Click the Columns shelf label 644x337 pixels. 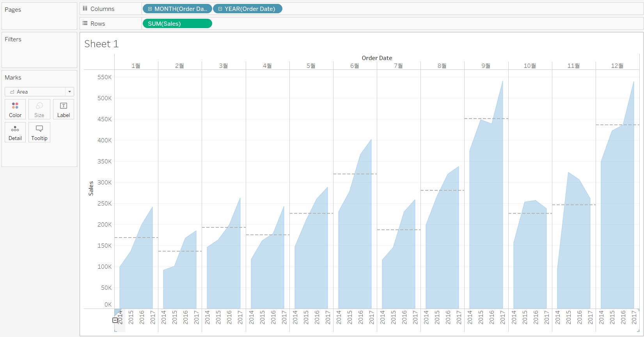coord(102,9)
